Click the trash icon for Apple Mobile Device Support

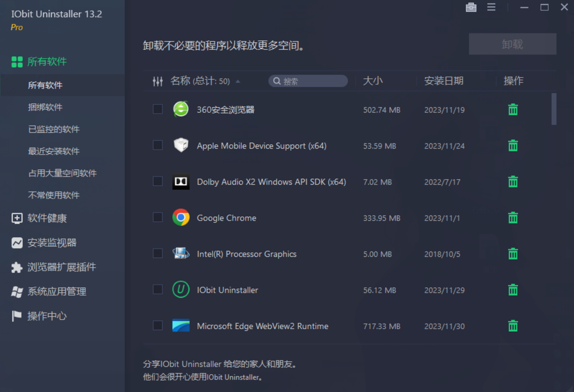tap(513, 145)
